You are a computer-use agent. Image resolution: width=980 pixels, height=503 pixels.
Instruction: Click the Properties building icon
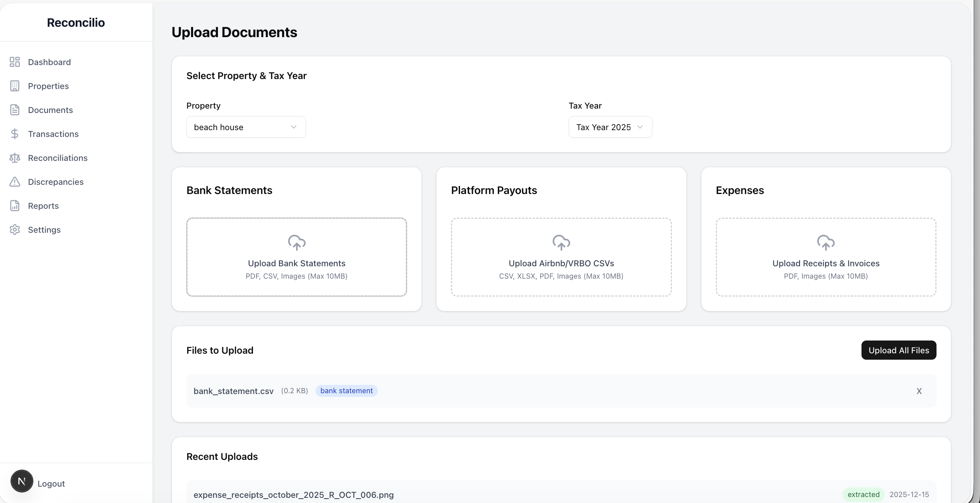pyautogui.click(x=15, y=86)
